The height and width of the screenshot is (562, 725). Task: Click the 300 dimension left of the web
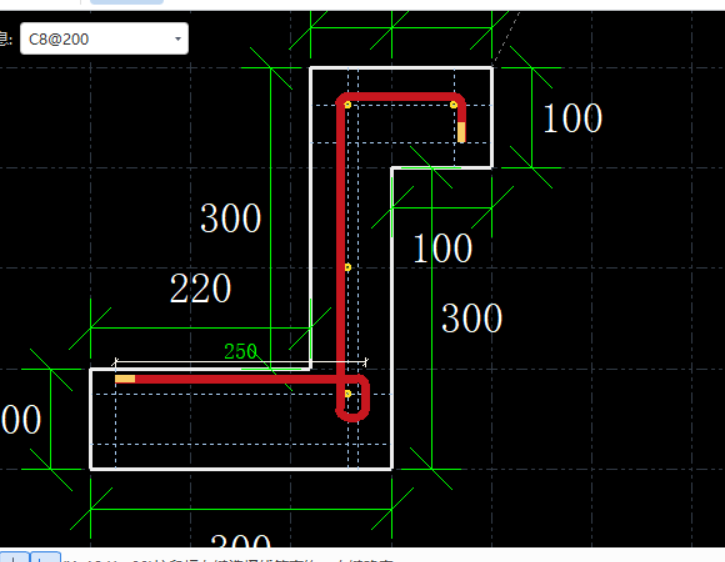230,218
